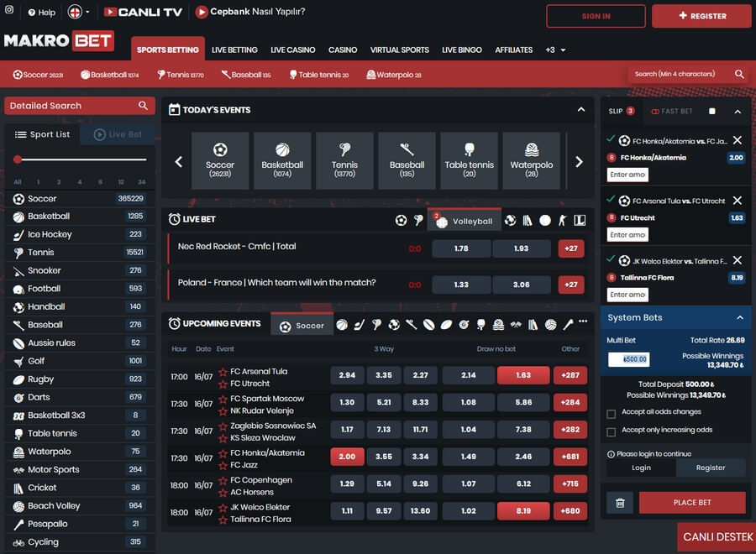Image resolution: width=756 pixels, height=554 pixels.
Task: Choose the baseball icon in Upcoming Events
Action: [412, 325]
